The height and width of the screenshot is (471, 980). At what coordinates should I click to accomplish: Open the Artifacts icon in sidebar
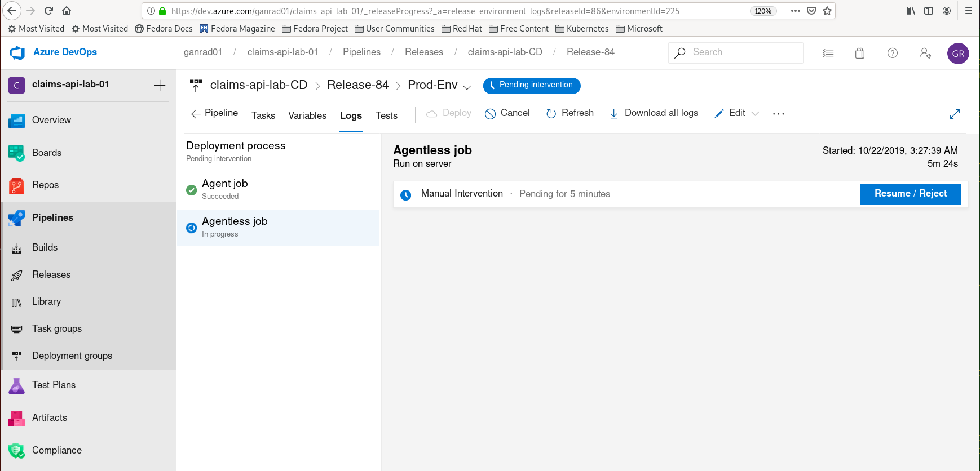click(x=16, y=418)
